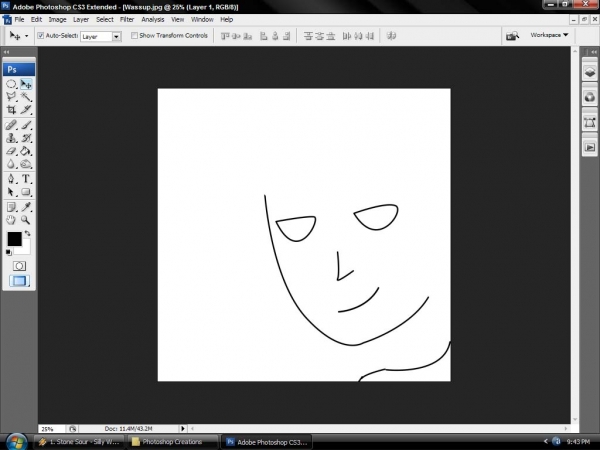Click Align left edges icon

pos(264,36)
